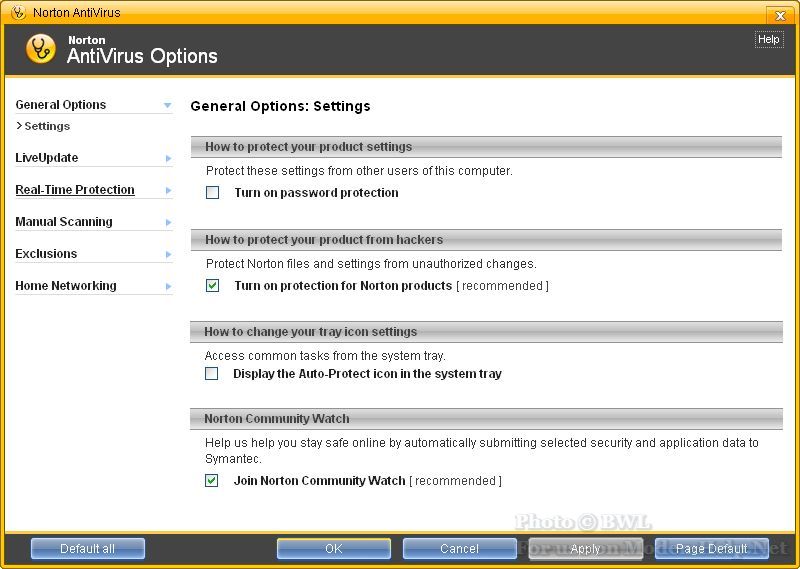Select Settings under General Options
The height and width of the screenshot is (569, 800).
[47, 126]
